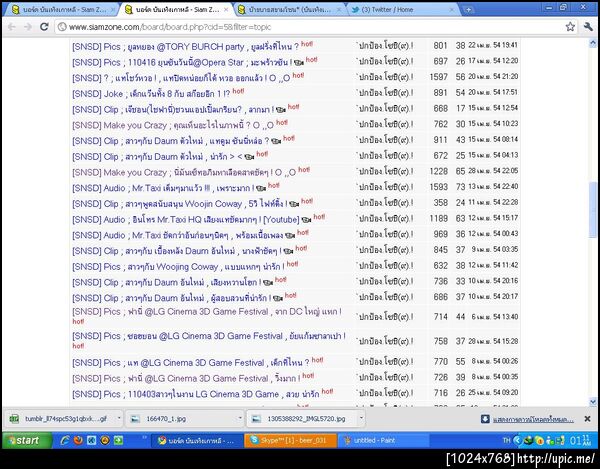Open the Woojing Coway pics topic
This screenshot has width=600, height=469.
[178, 267]
